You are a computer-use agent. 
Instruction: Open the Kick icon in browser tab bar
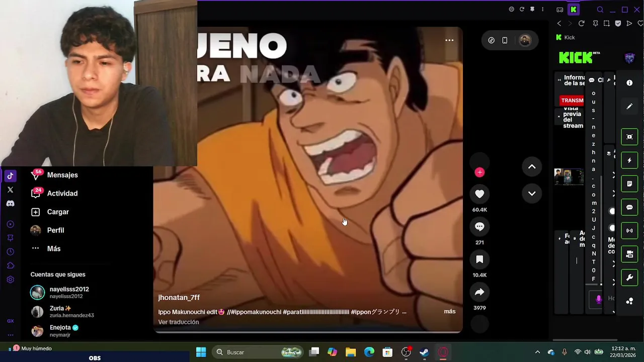[574, 10]
